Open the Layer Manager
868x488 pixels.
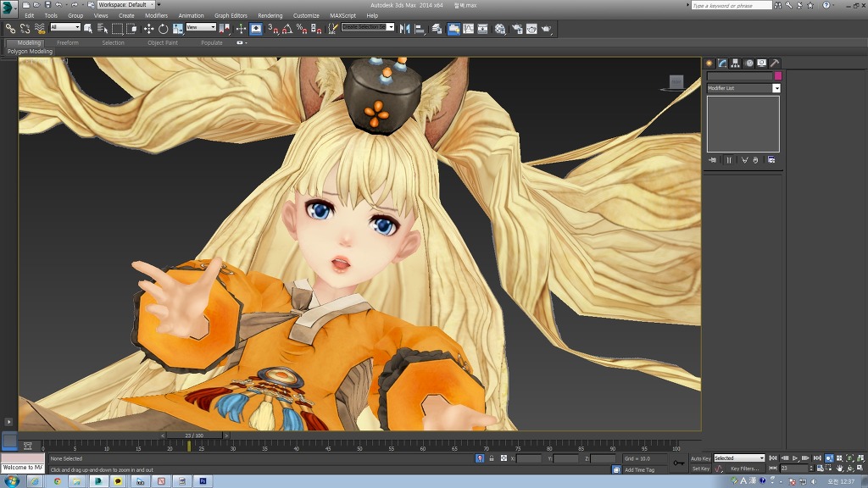(x=437, y=28)
